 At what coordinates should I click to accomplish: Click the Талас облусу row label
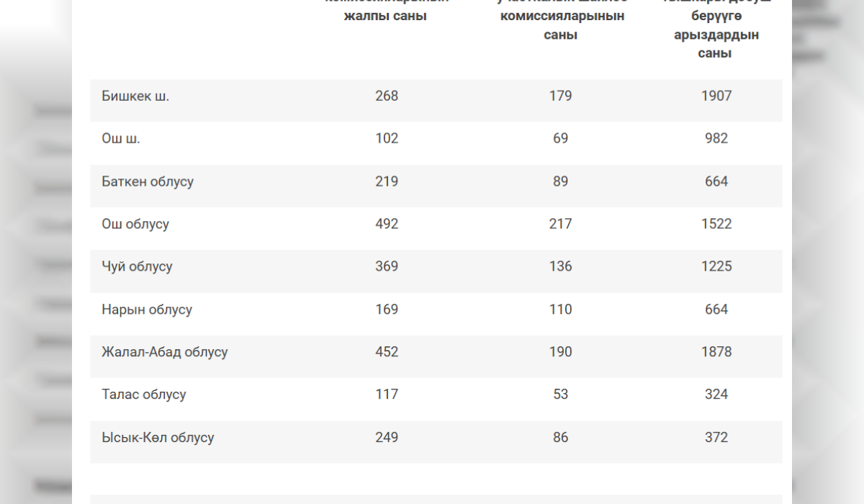pos(144,395)
